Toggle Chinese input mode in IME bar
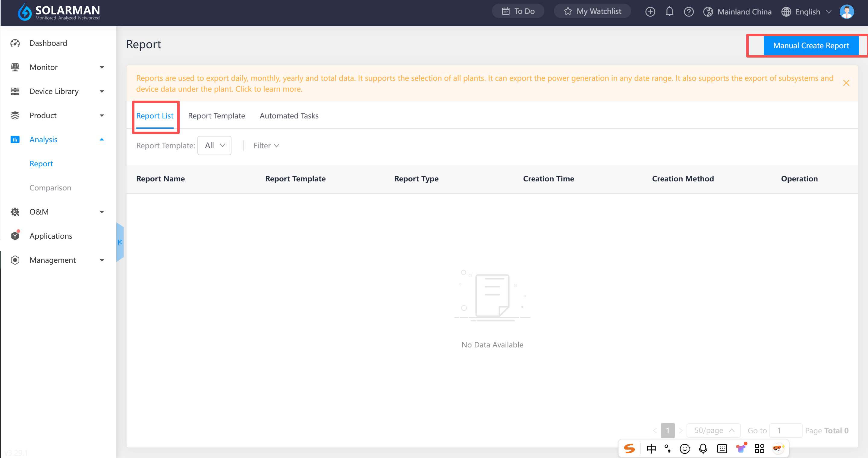The height and width of the screenshot is (458, 868). tap(651, 448)
